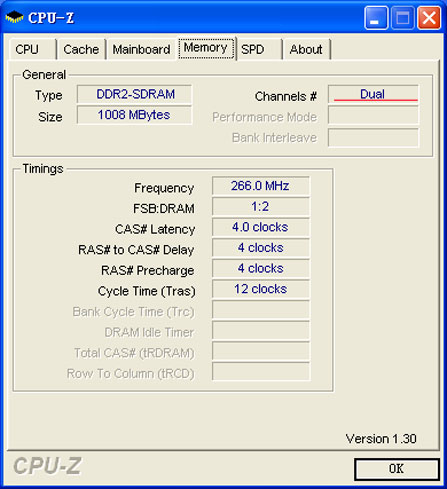Viewport: 447px width, 489px height.
Task: Click the DDR2-SDRAM type field
Action: click(134, 94)
